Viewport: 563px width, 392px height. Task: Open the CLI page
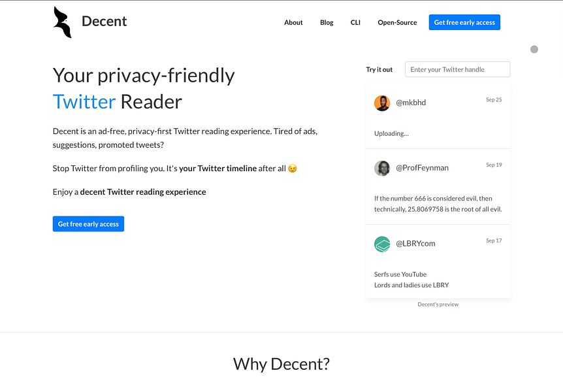(355, 22)
